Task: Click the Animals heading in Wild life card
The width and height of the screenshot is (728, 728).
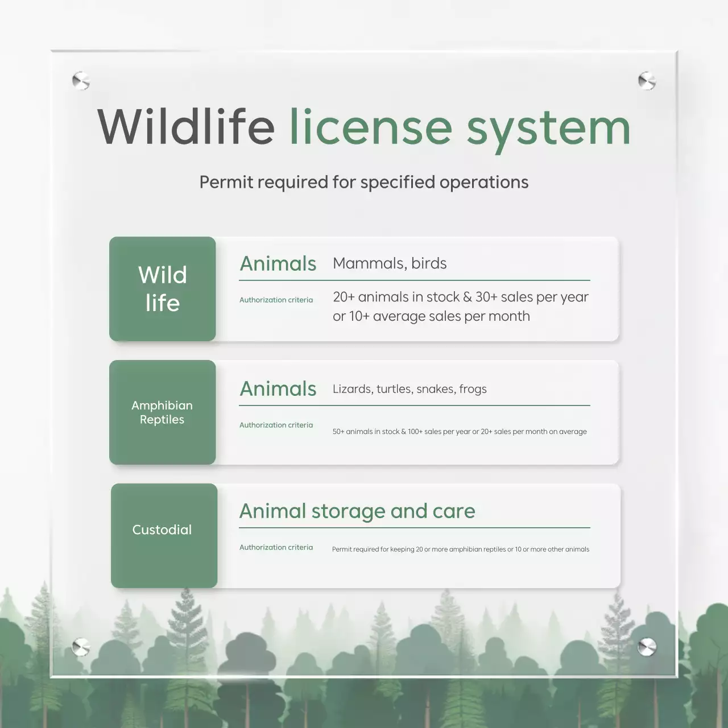Action: (x=278, y=264)
